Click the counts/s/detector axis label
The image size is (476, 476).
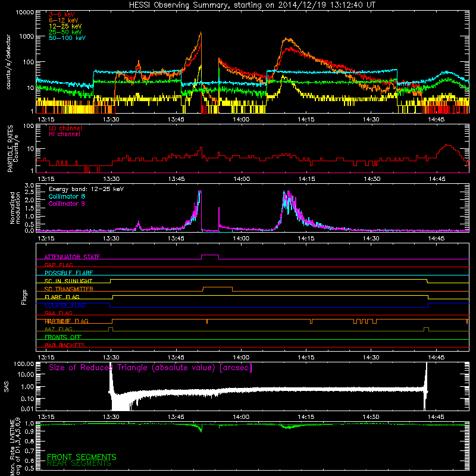[8, 62]
